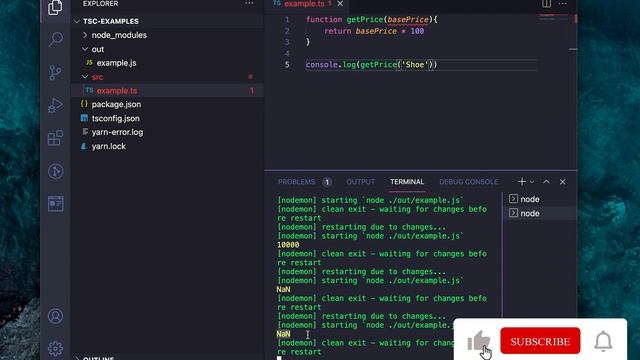Click the thumbs up like icon
The height and width of the screenshot is (360, 640).
coord(478,340)
